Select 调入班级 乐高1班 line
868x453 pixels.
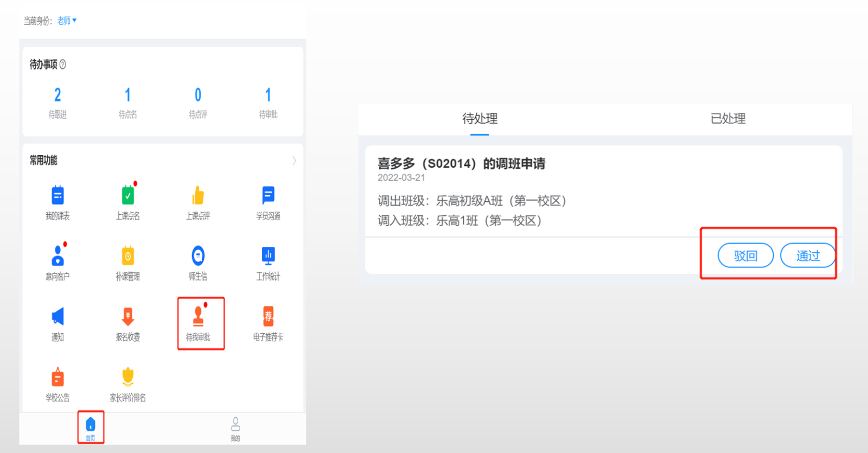(460, 221)
